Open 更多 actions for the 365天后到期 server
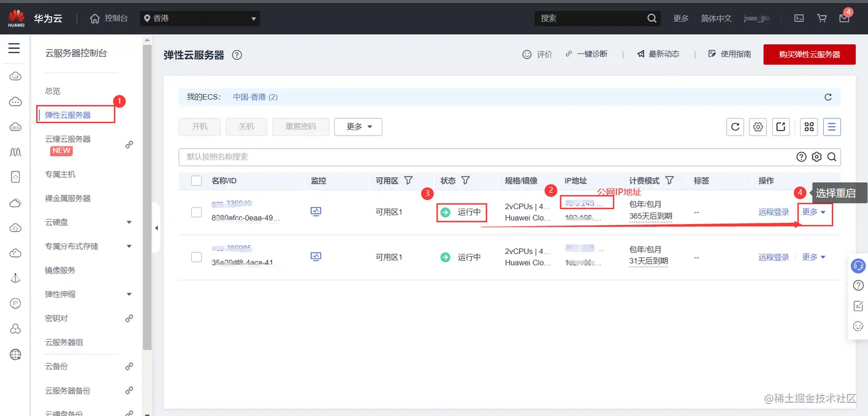868x416 pixels. click(x=814, y=212)
